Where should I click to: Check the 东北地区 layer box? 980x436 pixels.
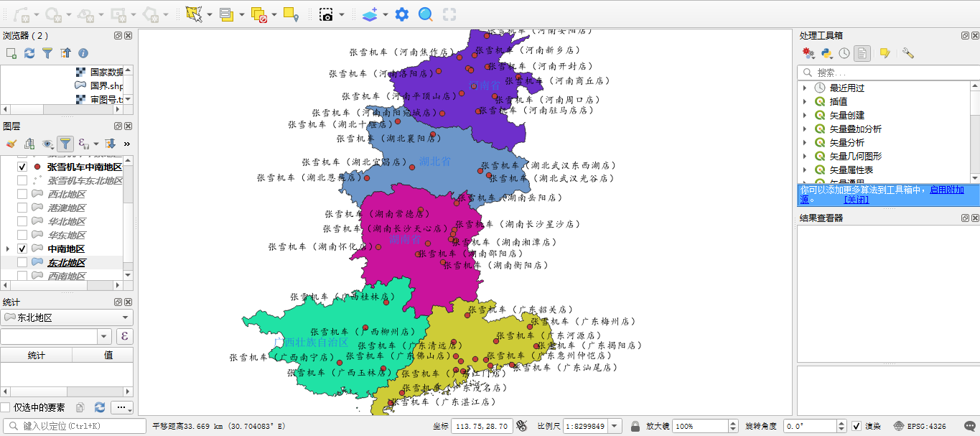click(x=22, y=262)
